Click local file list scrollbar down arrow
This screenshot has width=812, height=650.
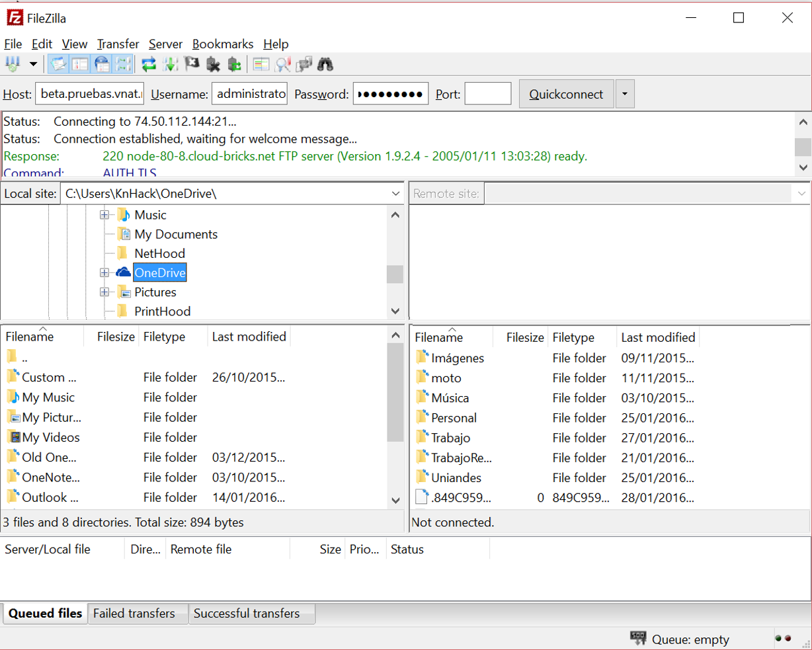[395, 501]
